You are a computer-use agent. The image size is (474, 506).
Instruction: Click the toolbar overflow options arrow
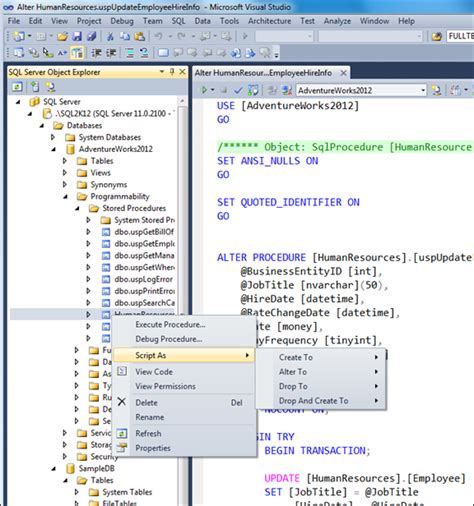point(276,53)
